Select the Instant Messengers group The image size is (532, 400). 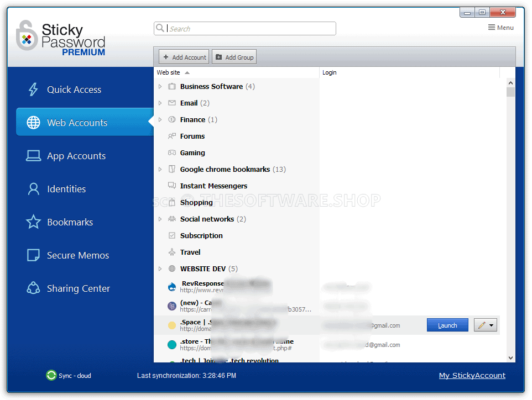[213, 186]
